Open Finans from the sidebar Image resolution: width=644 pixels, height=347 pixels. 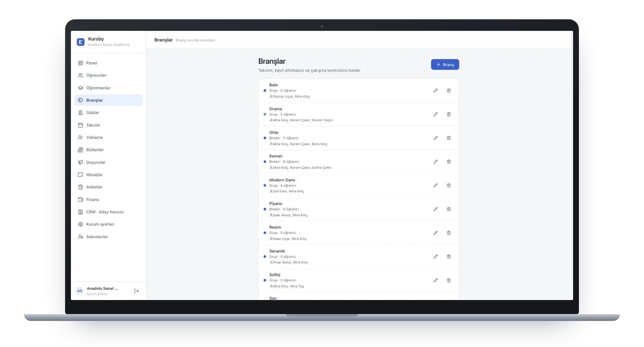point(108,200)
